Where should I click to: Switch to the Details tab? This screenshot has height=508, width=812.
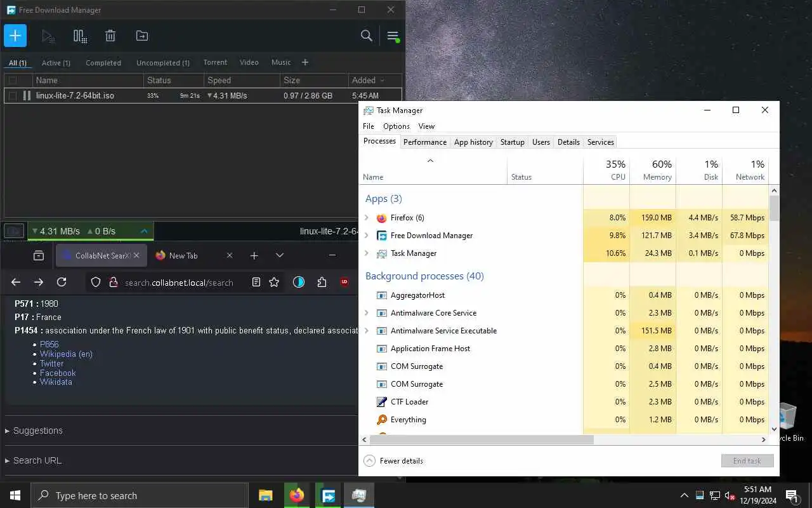568,142
